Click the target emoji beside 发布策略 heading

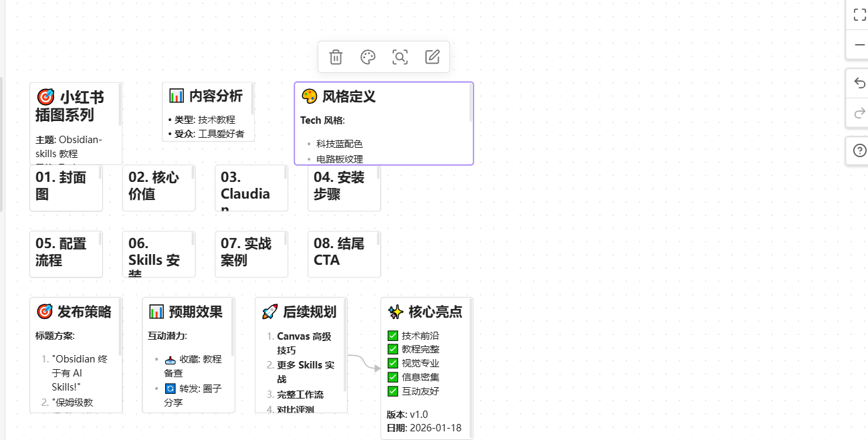coord(45,312)
